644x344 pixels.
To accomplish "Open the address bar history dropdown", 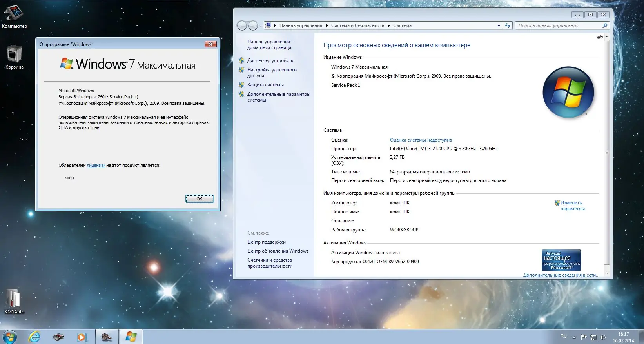I will 499,25.
